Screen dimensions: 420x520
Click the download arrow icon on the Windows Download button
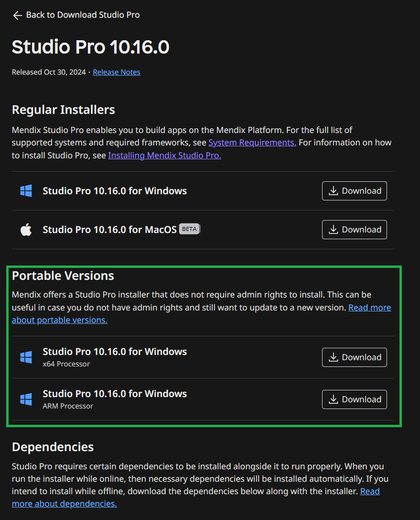coord(334,190)
